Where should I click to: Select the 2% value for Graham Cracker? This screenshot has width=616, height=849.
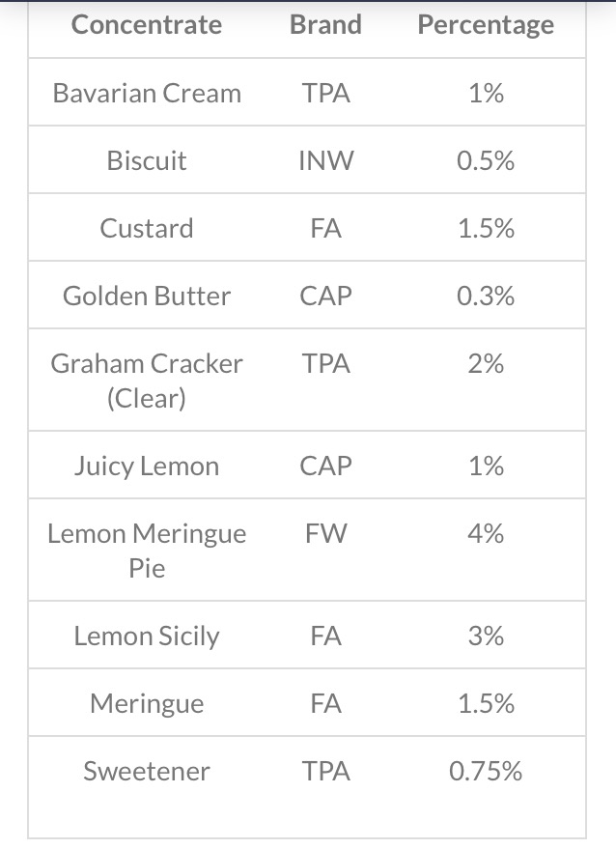click(486, 364)
